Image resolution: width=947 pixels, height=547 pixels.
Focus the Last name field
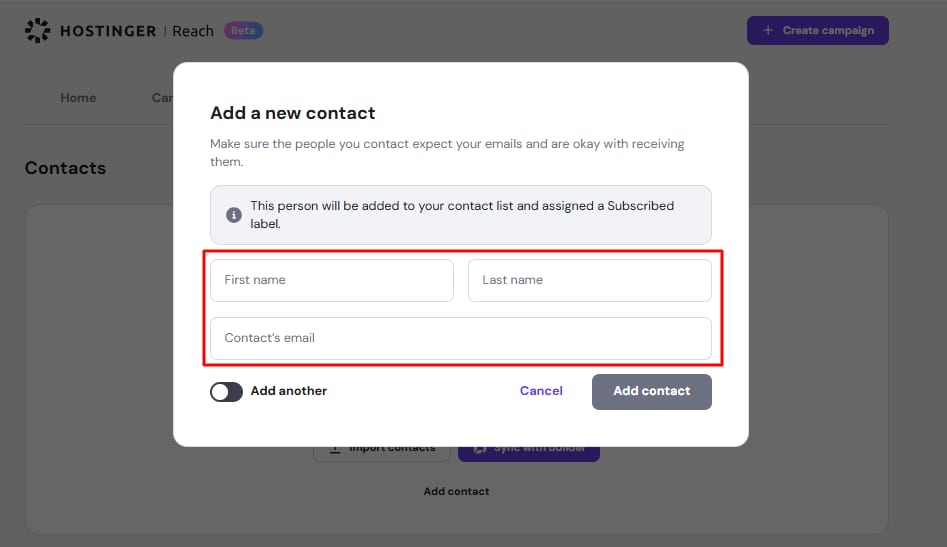[589, 280]
